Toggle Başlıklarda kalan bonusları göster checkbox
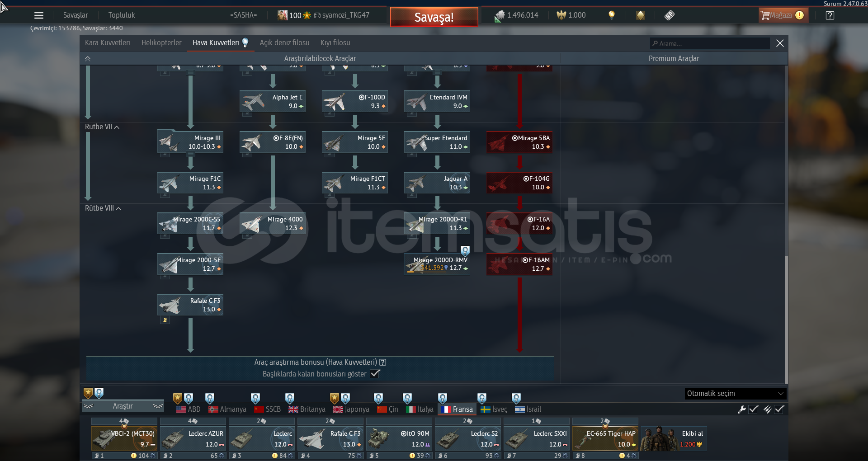Image resolution: width=868 pixels, height=461 pixels. [x=375, y=374]
